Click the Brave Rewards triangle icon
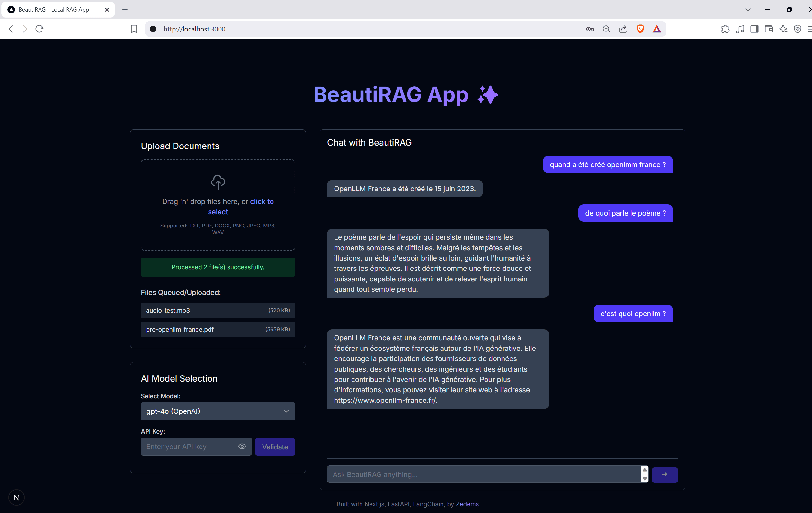 [x=657, y=29]
